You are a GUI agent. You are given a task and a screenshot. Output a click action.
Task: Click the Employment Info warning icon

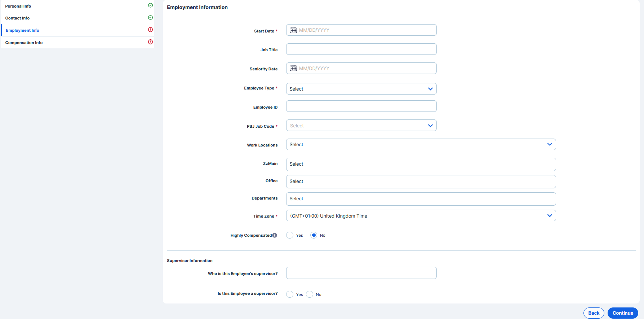point(150,30)
